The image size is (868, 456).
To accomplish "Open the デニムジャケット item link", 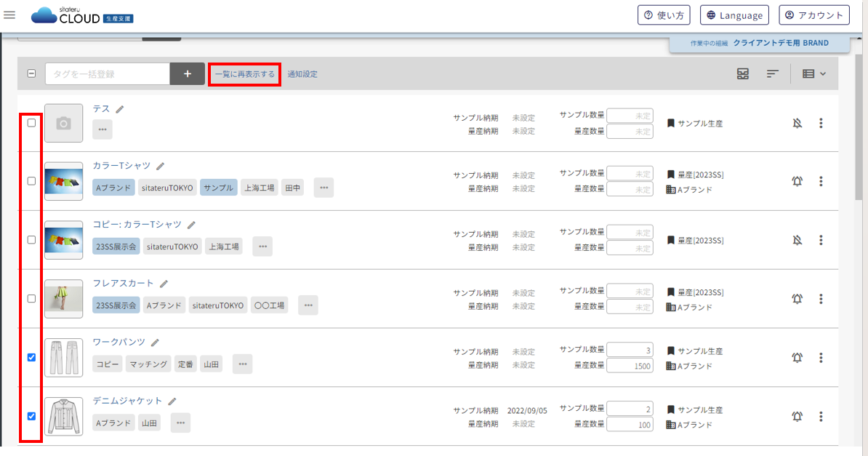I will [127, 401].
